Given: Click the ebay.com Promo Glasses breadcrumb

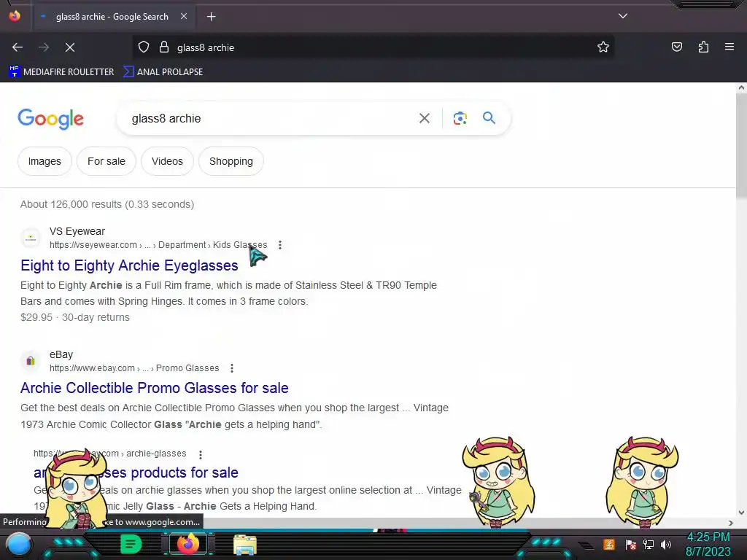Looking at the screenshot, I should pyautogui.click(x=134, y=368).
